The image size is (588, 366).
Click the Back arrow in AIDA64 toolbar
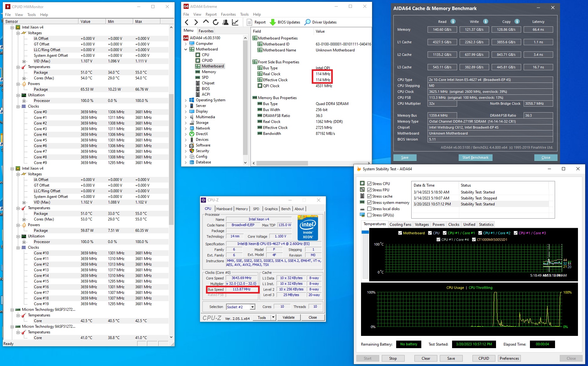click(x=187, y=22)
